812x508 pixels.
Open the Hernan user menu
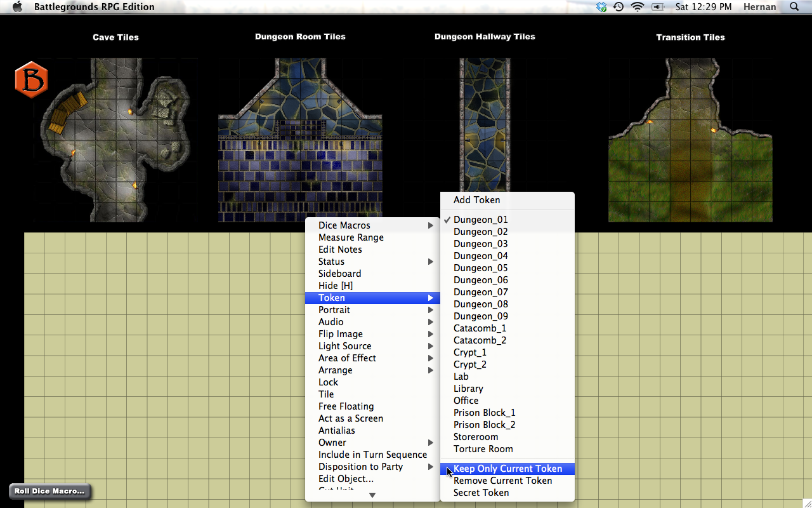pos(759,7)
